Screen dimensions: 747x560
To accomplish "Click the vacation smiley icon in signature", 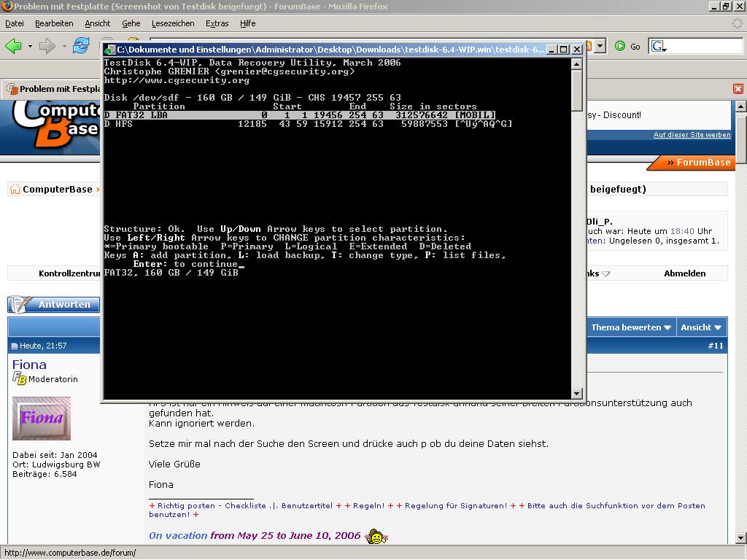I will [x=376, y=537].
